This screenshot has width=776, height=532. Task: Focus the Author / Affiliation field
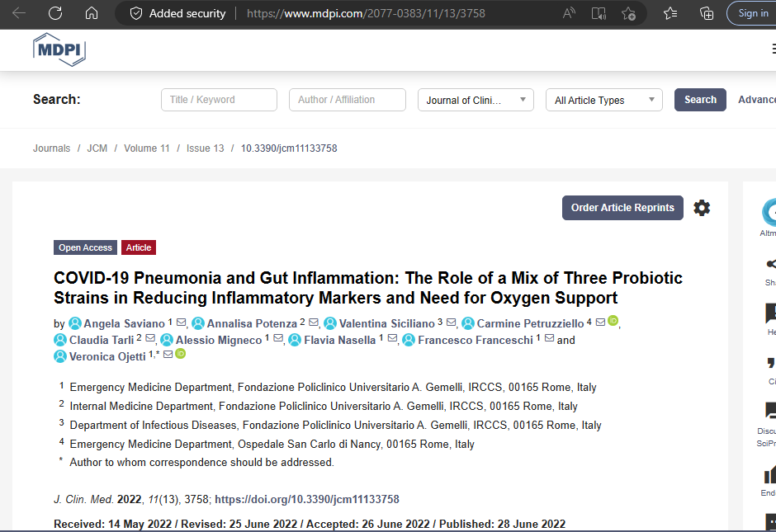point(348,100)
